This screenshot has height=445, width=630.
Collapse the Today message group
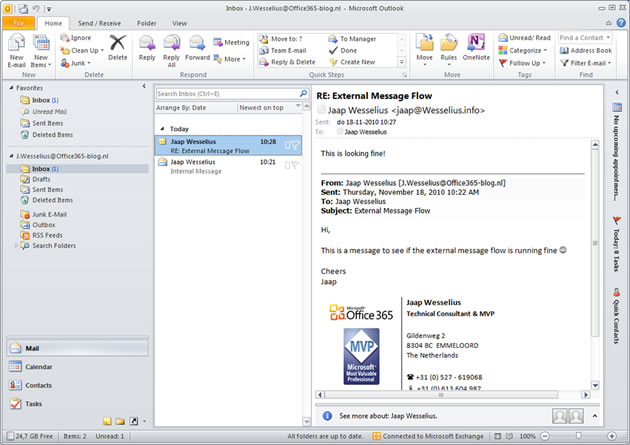(162, 129)
